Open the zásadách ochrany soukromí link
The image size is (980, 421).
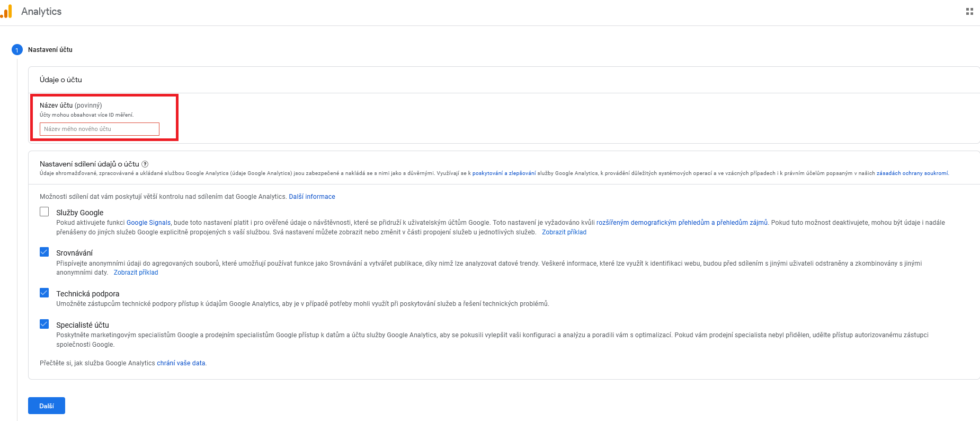912,173
